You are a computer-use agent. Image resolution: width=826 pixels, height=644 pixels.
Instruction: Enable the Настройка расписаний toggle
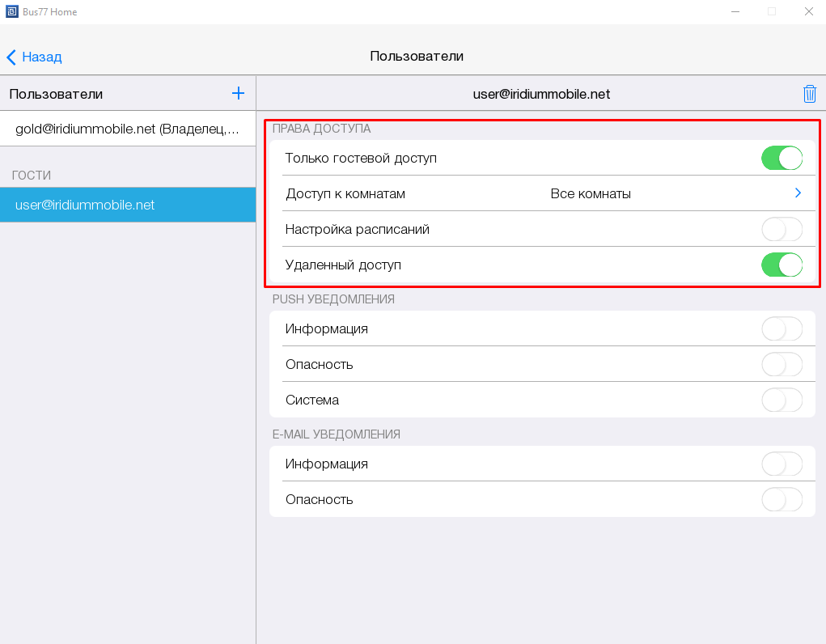782,229
